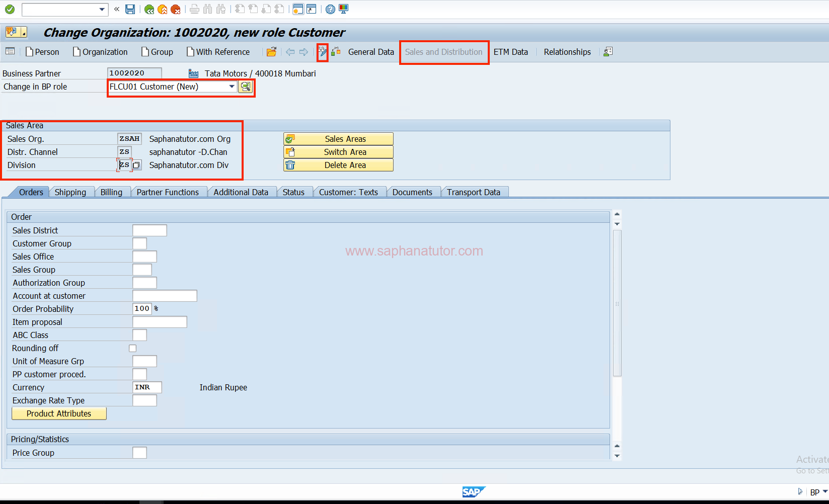829x504 pixels.
Task: Open the command field dropdown
Action: pos(102,9)
